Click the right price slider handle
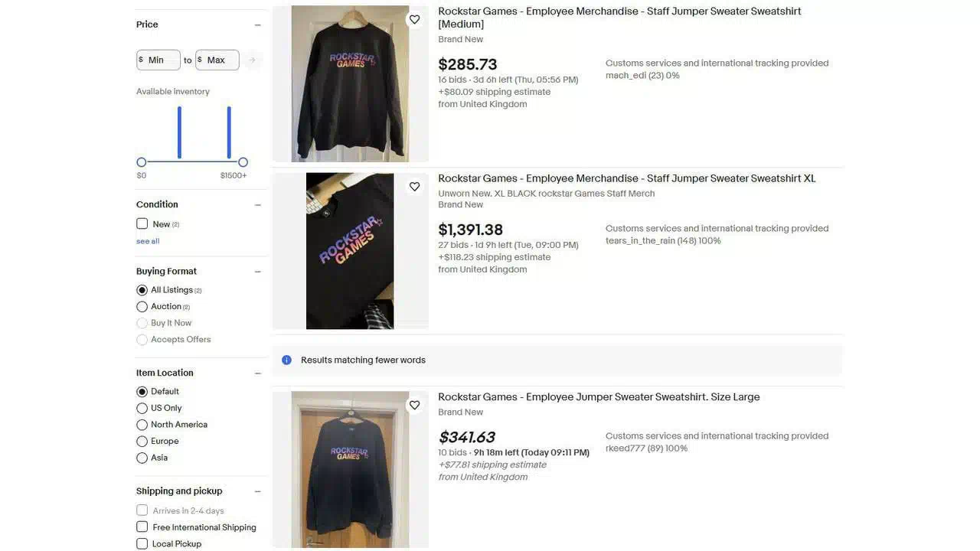 click(243, 162)
